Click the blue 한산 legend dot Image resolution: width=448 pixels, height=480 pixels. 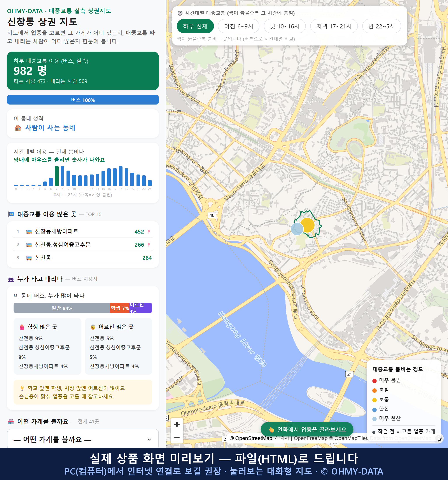tap(374, 410)
